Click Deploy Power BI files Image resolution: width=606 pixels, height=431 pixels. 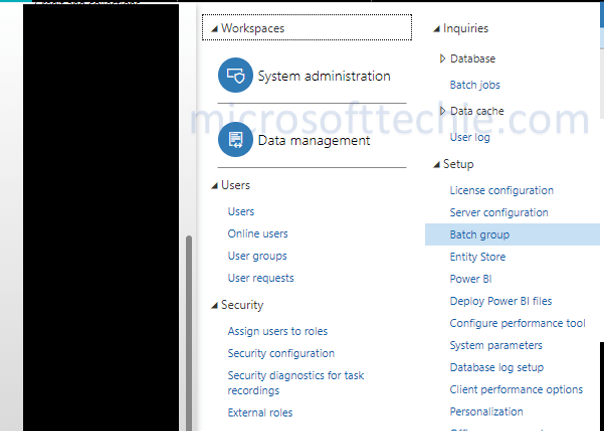point(500,301)
